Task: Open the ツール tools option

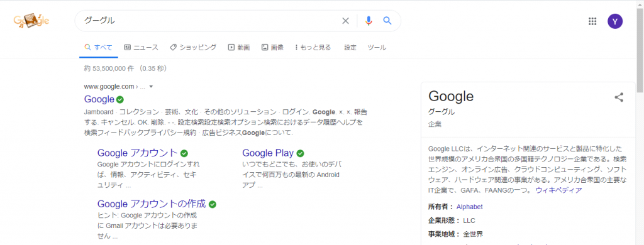Action: (x=377, y=47)
